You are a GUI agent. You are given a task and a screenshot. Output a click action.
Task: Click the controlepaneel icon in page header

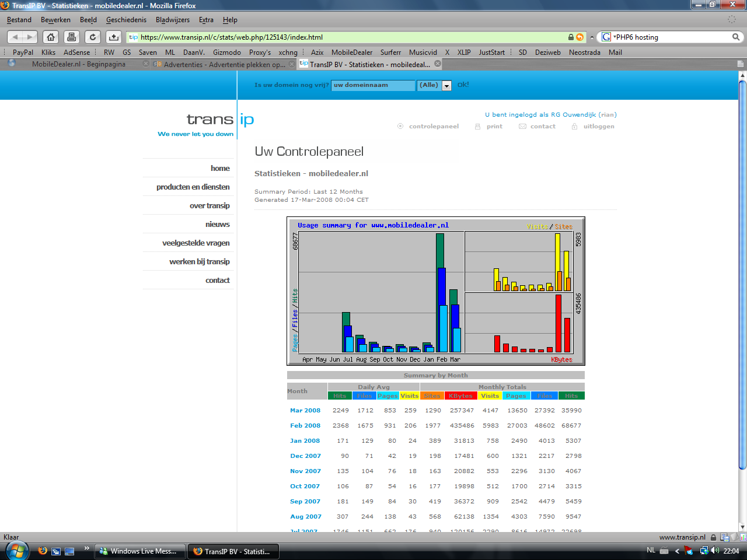coord(400,126)
